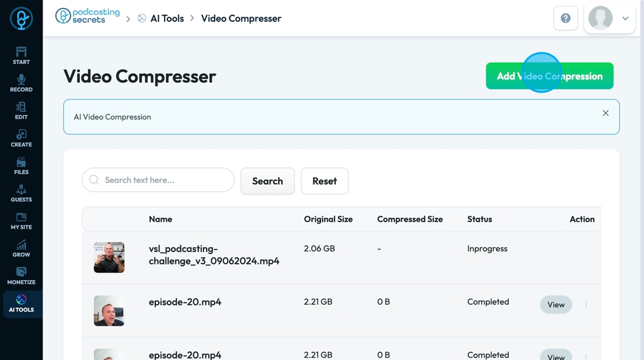Open the Start section in sidebar
This screenshot has height=360, width=644.
tap(21, 56)
